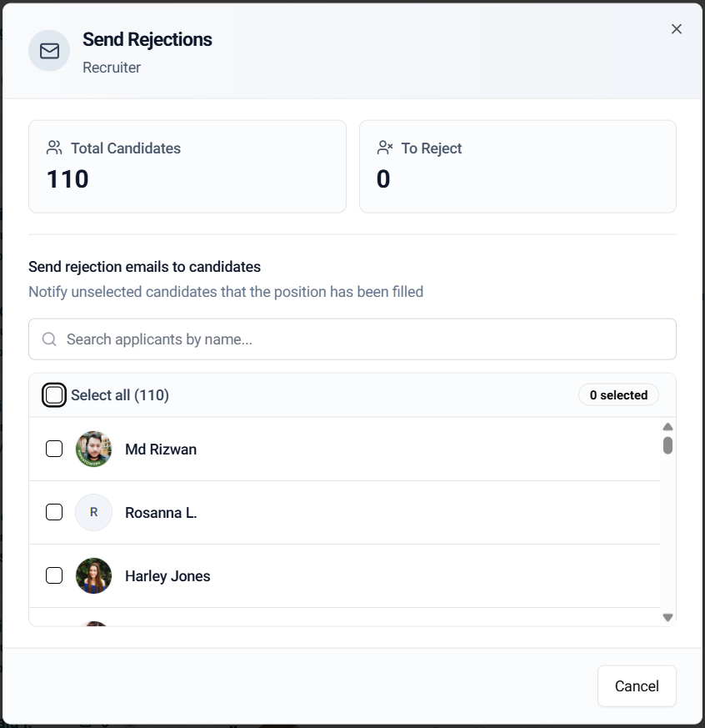The height and width of the screenshot is (728, 705).
Task: Click the To Reject user-x icon
Action: point(384,148)
